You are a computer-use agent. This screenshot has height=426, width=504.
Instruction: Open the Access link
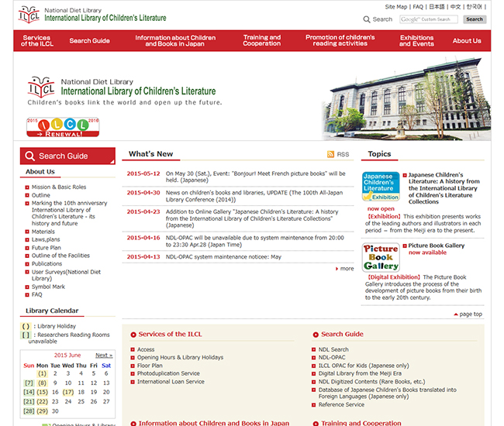click(x=146, y=349)
